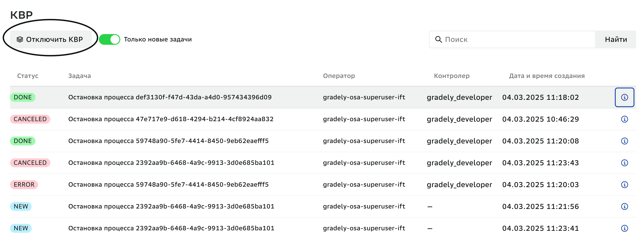Click the 'Оператор' column header
Screen dimensions: 644x239
(x=339, y=76)
